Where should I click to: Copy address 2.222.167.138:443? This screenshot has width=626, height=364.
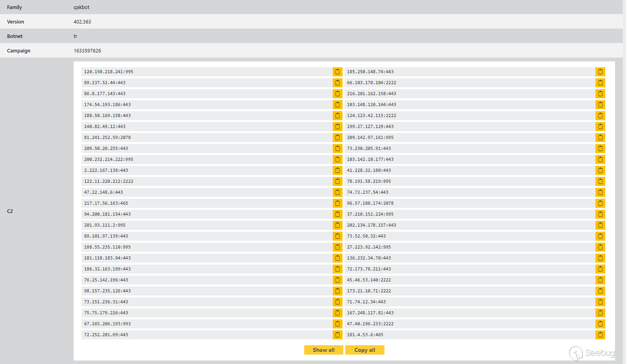click(337, 170)
